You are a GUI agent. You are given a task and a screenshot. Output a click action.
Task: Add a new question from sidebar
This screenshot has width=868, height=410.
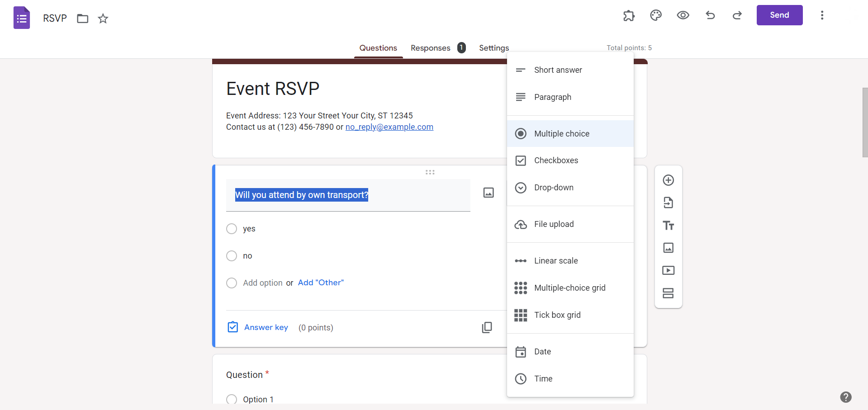(x=668, y=180)
